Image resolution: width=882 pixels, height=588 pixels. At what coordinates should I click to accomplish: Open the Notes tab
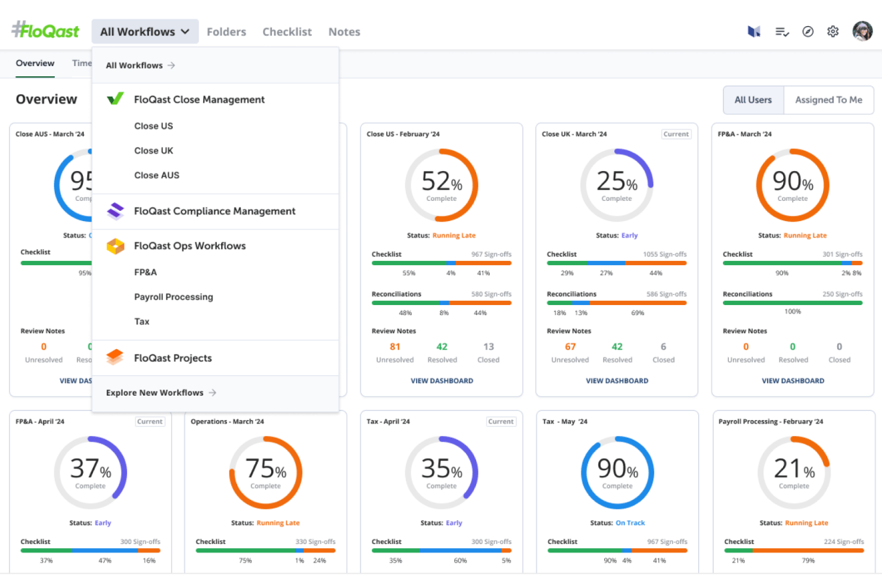pyautogui.click(x=344, y=32)
